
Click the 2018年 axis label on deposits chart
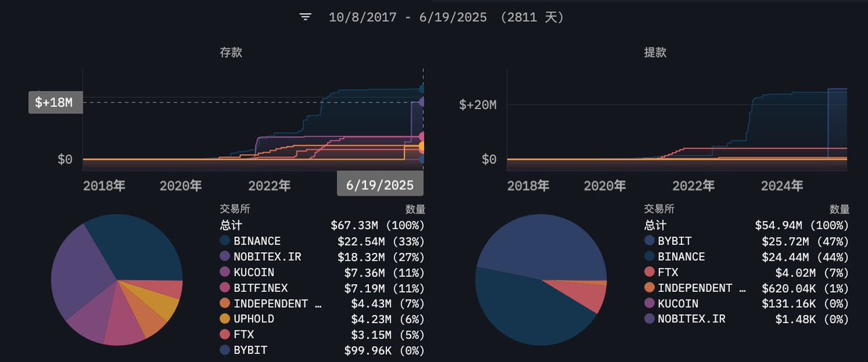pos(105,186)
